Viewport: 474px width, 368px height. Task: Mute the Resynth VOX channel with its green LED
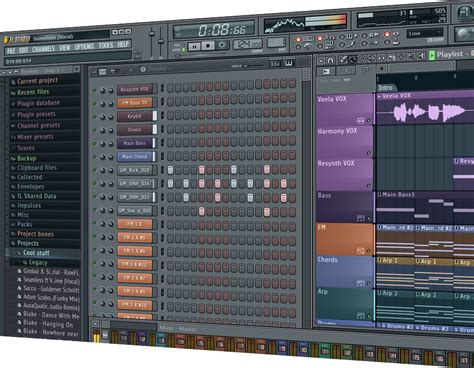(x=95, y=90)
